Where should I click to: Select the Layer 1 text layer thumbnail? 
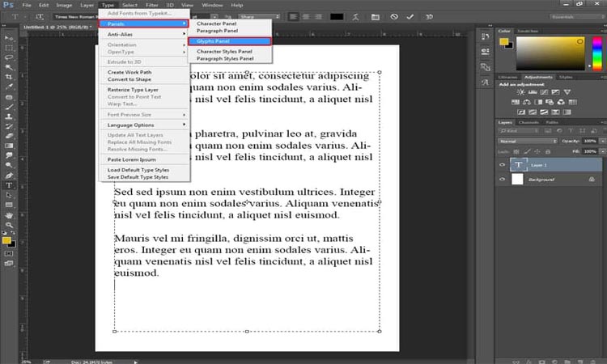tap(519, 165)
